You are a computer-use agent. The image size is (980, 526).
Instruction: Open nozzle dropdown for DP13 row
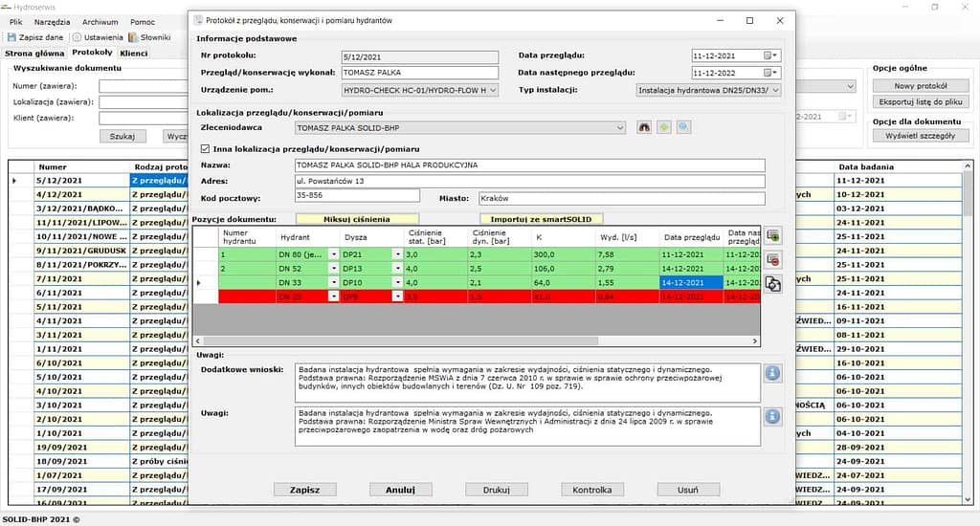click(x=397, y=269)
